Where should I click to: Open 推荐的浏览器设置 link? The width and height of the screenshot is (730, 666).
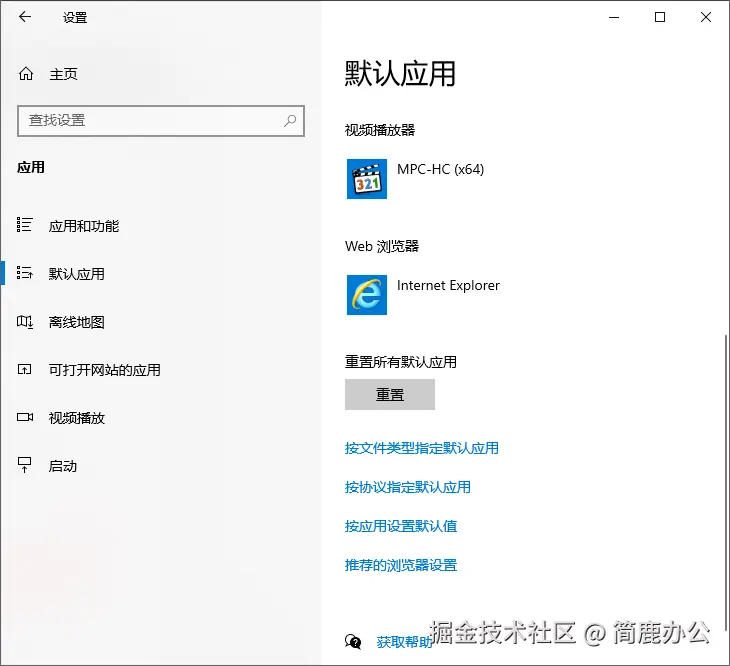point(400,565)
